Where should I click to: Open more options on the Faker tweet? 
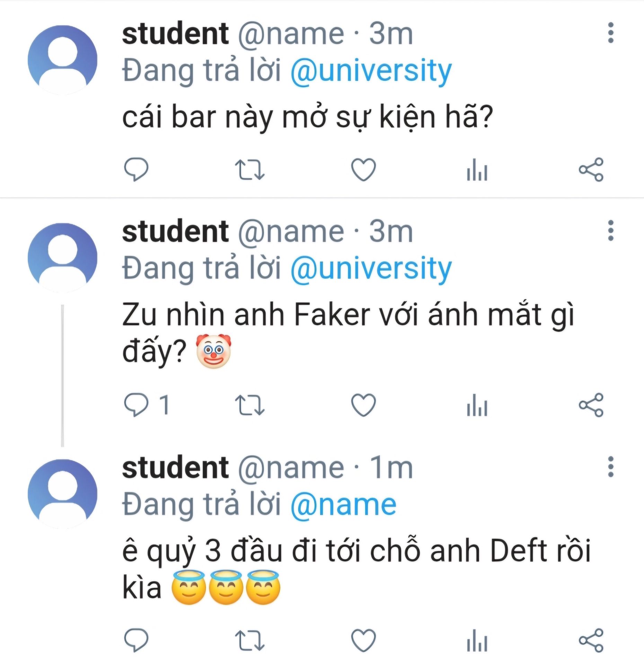611,231
